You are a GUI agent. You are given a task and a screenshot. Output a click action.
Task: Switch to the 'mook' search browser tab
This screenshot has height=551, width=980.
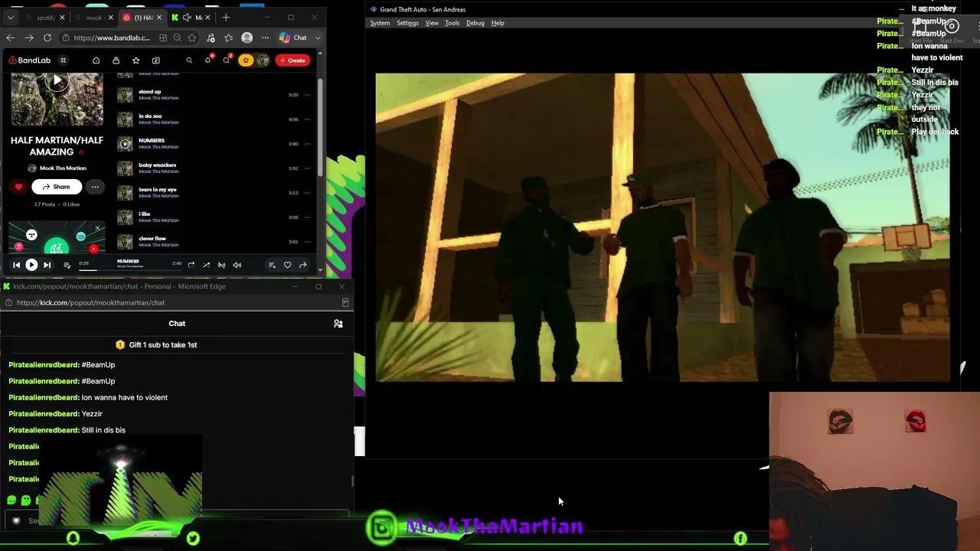[x=92, y=18]
